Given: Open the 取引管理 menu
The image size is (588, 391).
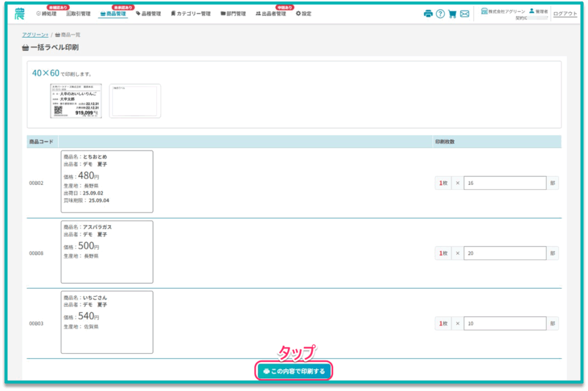Looking at the screenshot, I should point(78,14).
